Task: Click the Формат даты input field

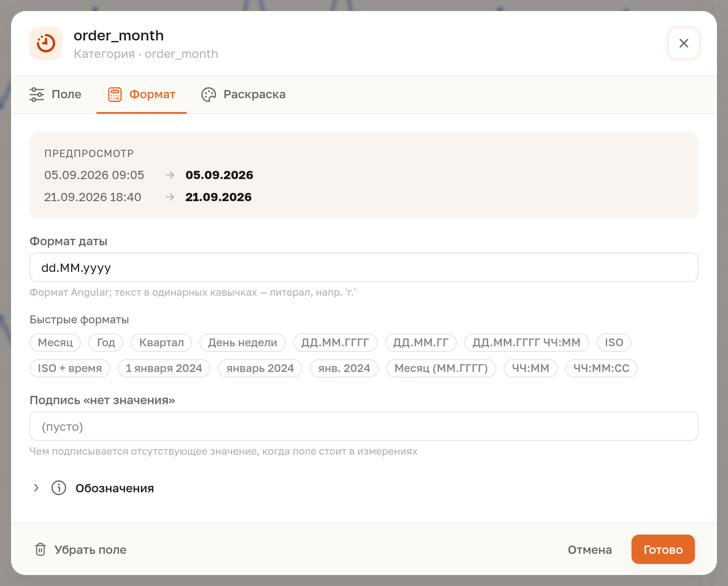Action: (x=364, y=267)
